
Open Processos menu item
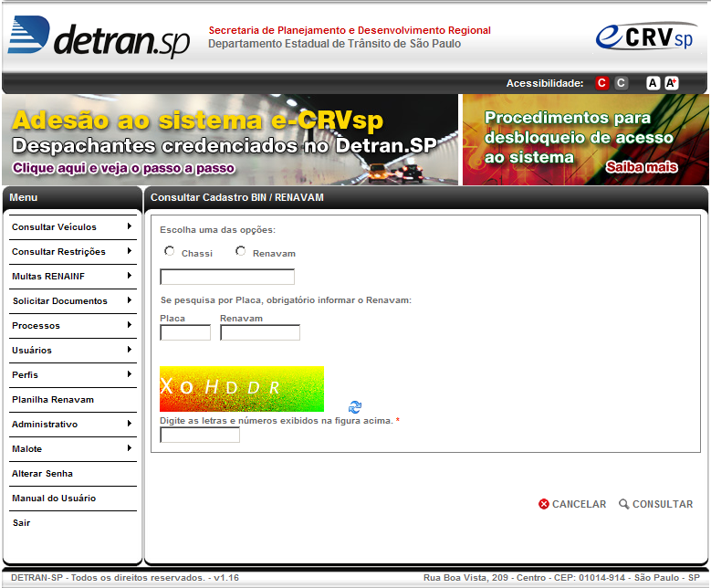coord(36,326)
